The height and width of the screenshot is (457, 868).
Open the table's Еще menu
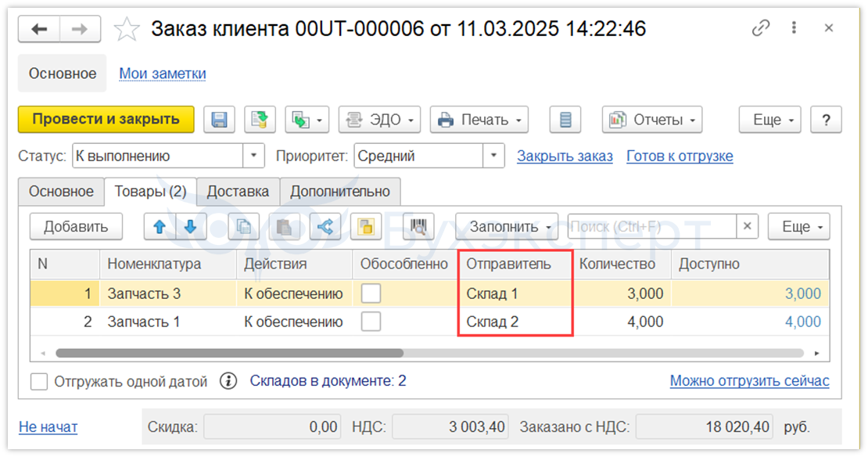click(x=799, y=227)
